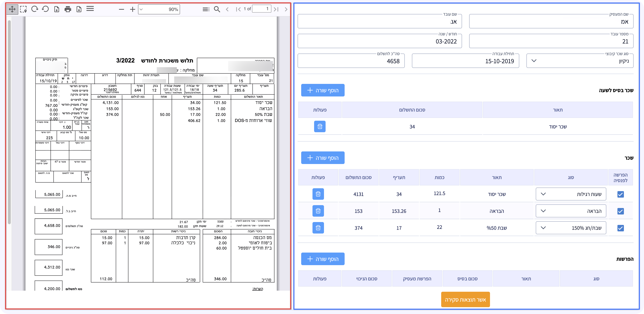Delete the שבת 50% salary row
This screenshot has height=314, width=644.
(x=318, y=228)
